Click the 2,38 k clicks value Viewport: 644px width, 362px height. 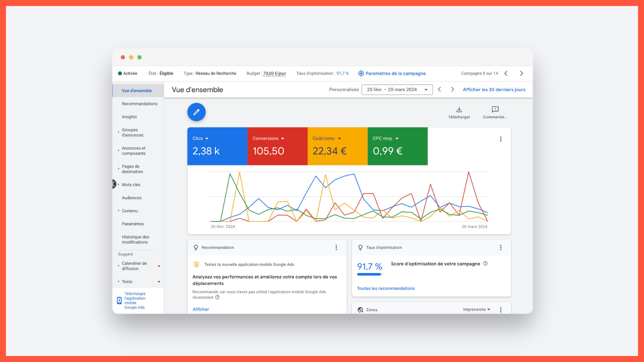coord(206,151)
